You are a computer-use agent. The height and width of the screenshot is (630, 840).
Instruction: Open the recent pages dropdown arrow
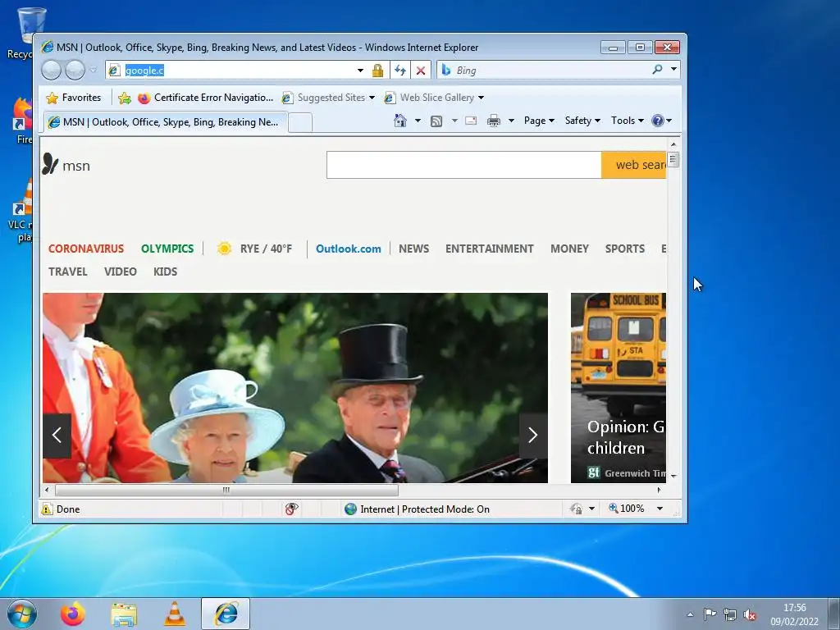point(93,71)
